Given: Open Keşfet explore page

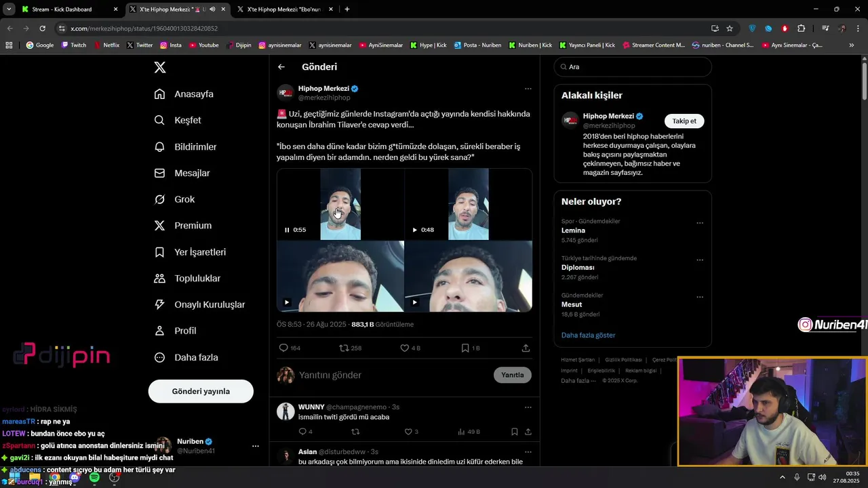Looking at the screenshot, I should pos(178,120).
